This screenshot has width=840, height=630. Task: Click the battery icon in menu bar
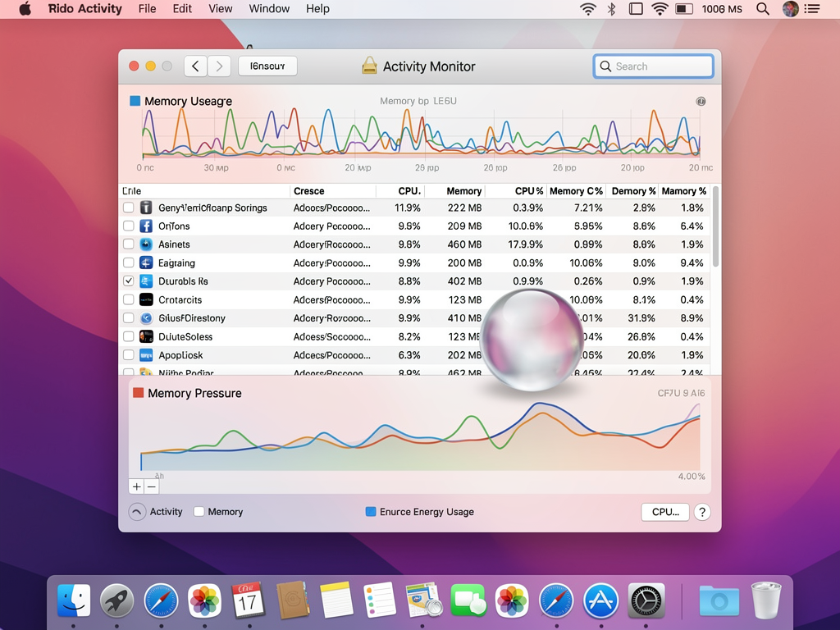click(x=683, y=8)
